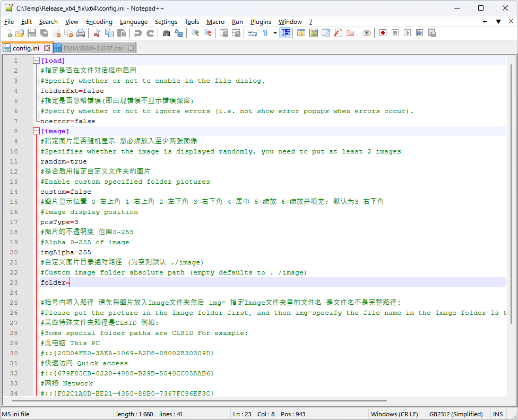Open the Document Map panel icon
This screenshot has width=518, height=420.
click(x=314, y=33)
